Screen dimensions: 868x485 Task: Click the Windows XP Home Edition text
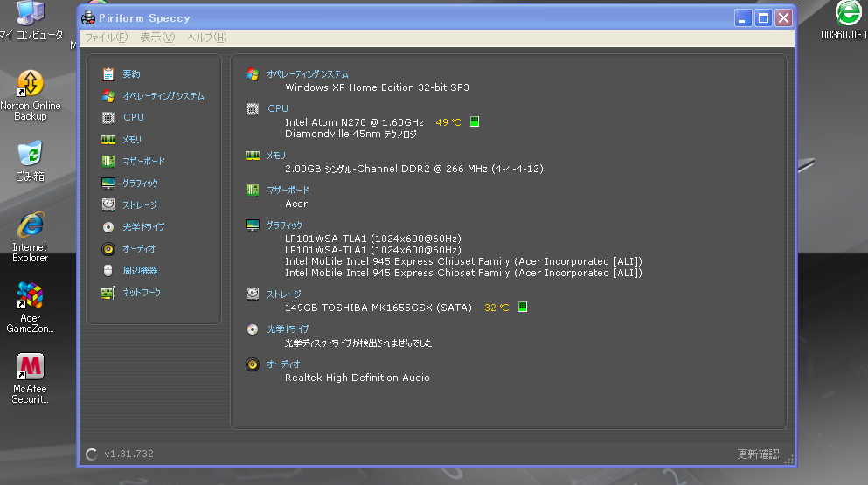click(x=377, y=87)
